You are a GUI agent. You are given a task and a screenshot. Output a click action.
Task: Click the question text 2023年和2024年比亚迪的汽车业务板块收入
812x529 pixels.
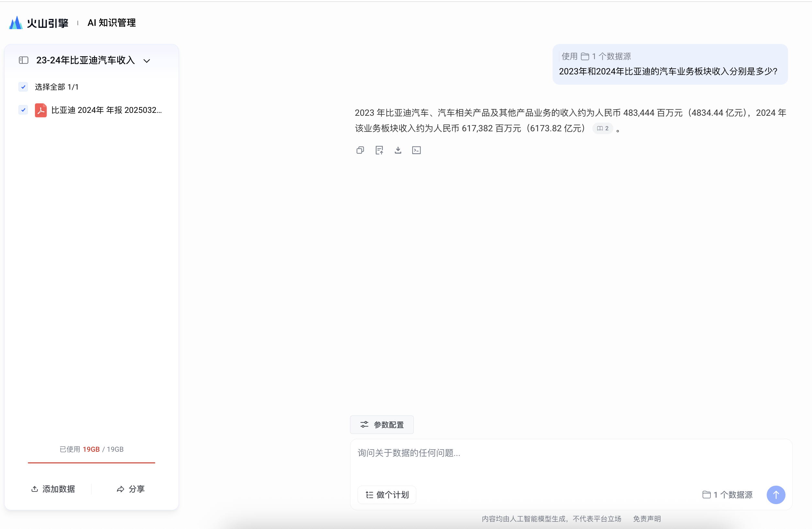pyautogui.click(x=668, y=71)
